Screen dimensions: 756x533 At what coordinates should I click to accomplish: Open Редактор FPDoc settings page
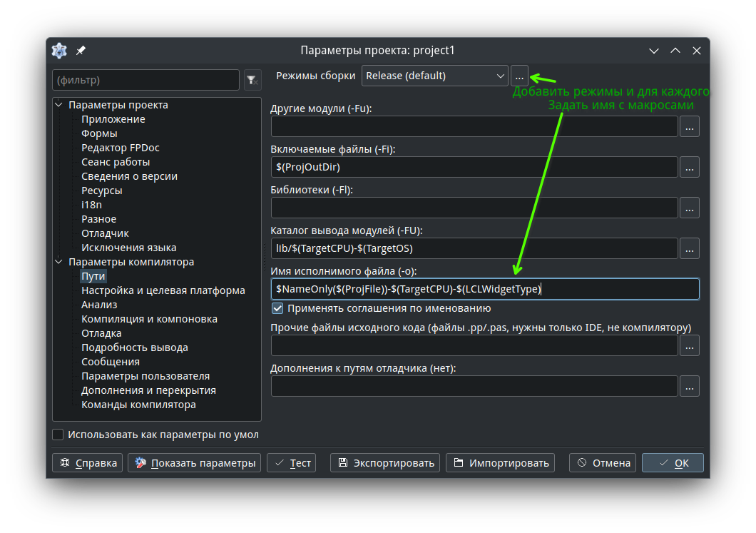click(x=121, y=148)
